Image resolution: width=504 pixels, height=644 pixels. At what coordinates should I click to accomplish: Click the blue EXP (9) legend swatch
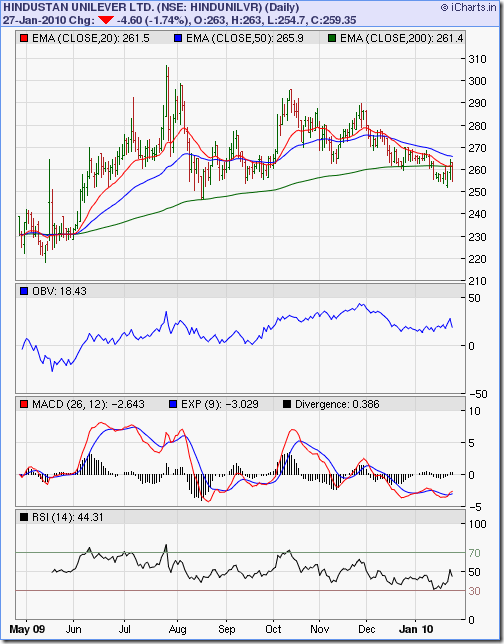(x=173, y=404)
